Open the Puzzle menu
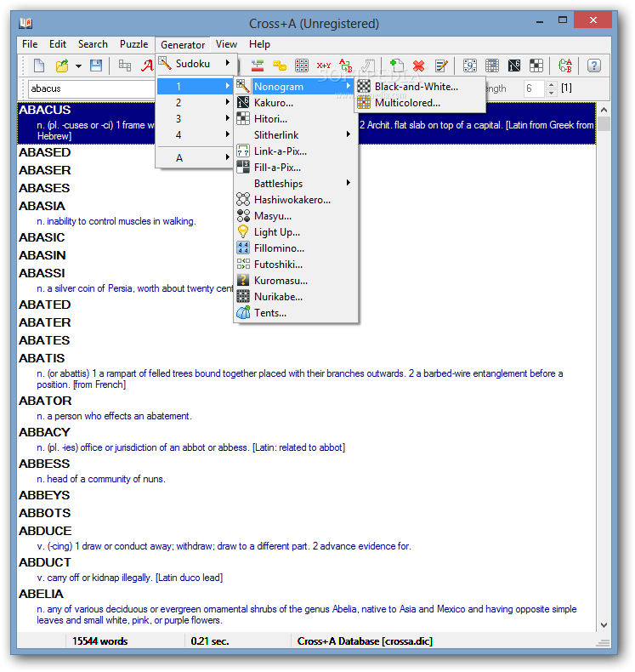Viewport: 635px width, 672px height. coord(134,44)
